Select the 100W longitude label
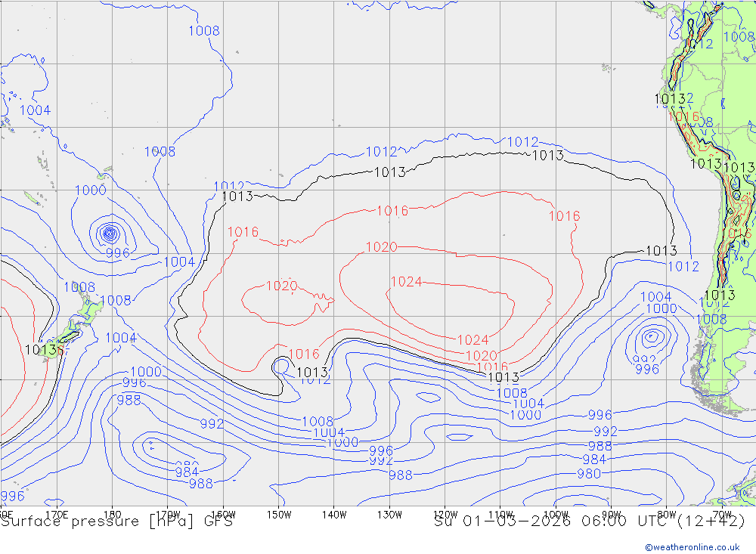 pos(556,515)
